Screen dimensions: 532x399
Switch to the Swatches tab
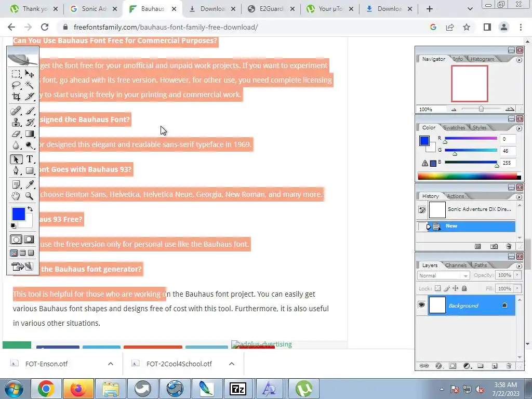click(454, 128)
